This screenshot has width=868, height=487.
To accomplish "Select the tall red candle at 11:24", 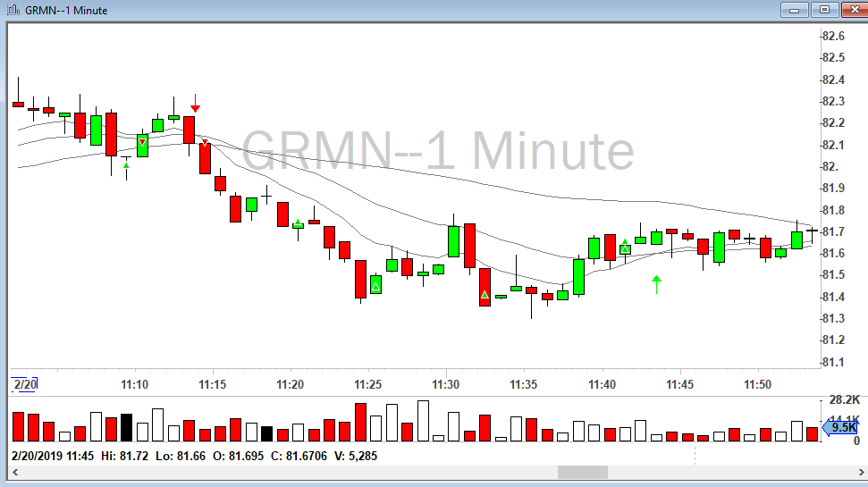I will coord(360,279).
